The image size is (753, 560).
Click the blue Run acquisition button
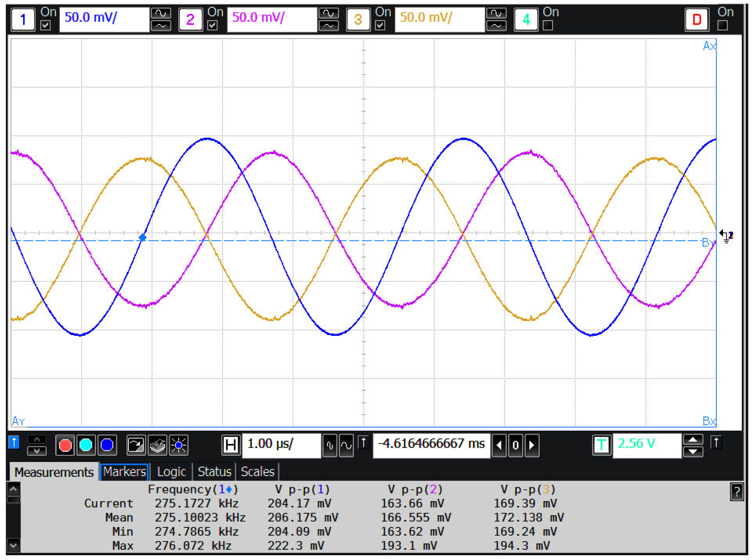tap(107, 445)
